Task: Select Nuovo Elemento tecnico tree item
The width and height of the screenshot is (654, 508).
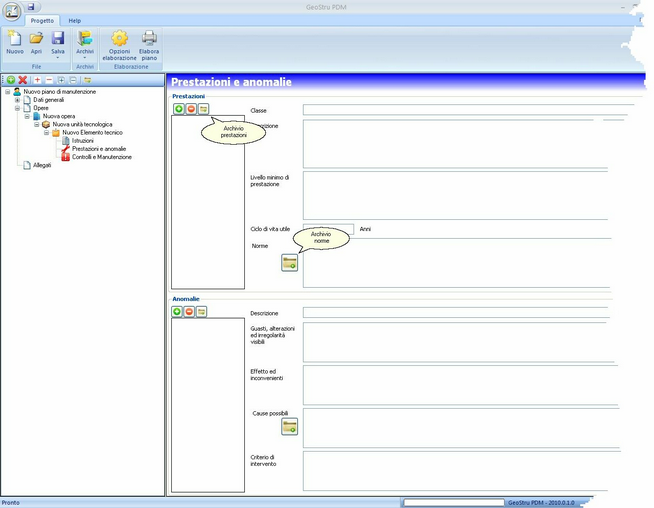Action: tap(92, 133)
